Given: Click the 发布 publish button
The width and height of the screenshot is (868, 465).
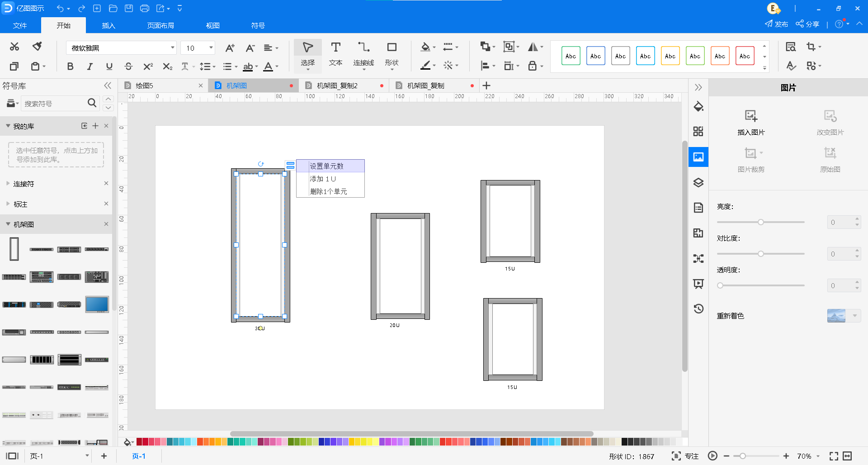Looking at the screenshot, I should coord(776,24).
